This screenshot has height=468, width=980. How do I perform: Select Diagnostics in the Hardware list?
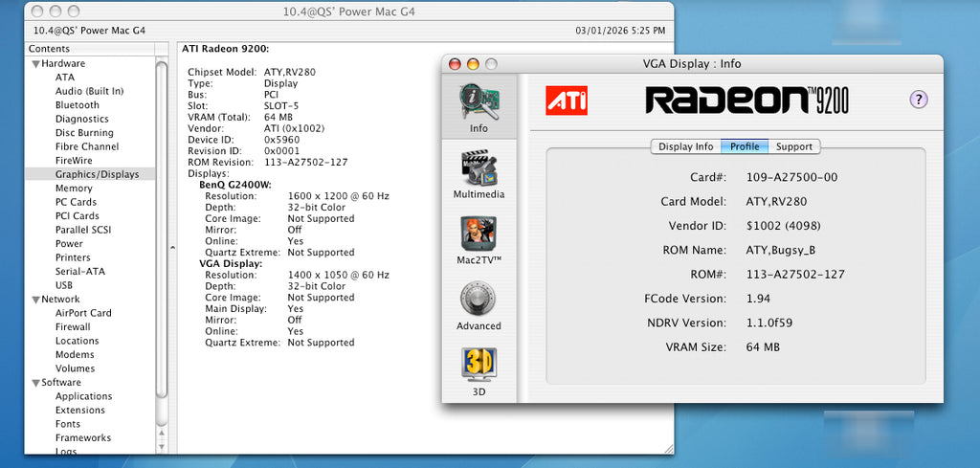point(82,119)
